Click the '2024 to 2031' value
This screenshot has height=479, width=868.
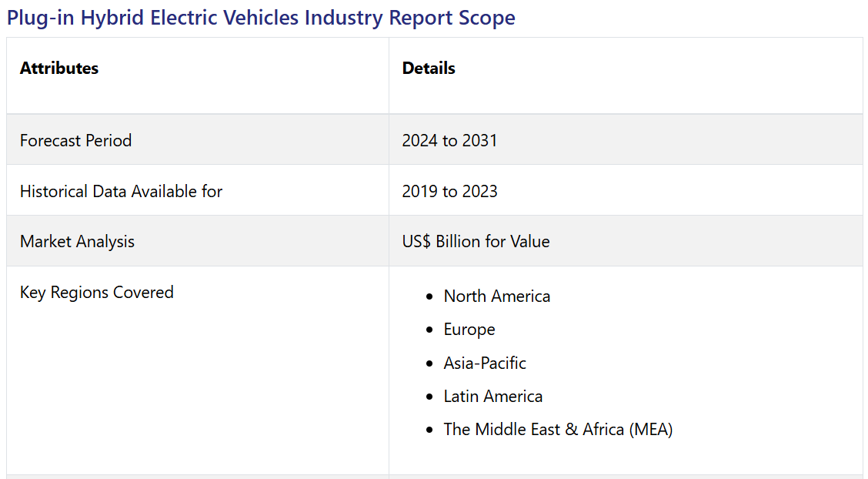[x=449, y=140]
